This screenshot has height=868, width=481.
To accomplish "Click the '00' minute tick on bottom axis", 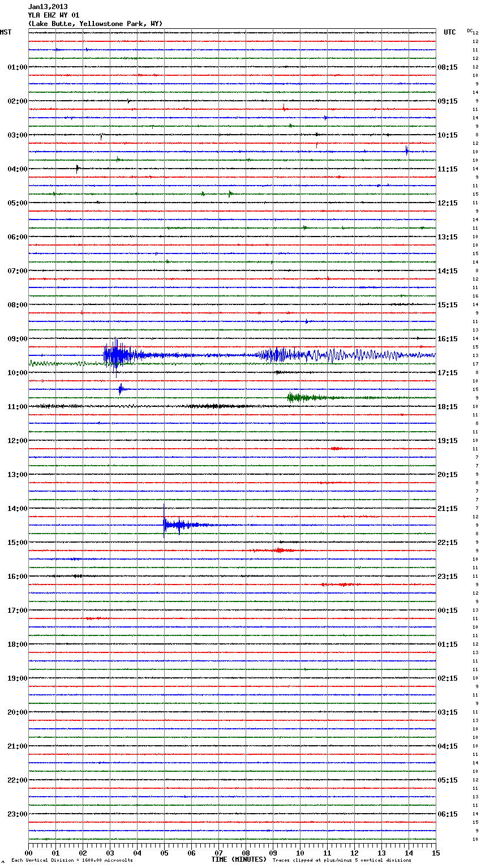I will click(28, 853).
